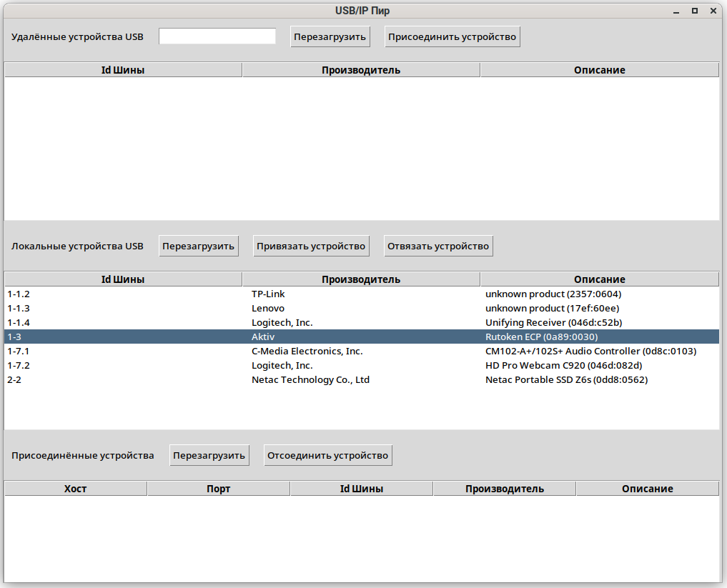Click the Производитель header in remote devices table
The image size is (727, 588).
click(x=361, y=70)
